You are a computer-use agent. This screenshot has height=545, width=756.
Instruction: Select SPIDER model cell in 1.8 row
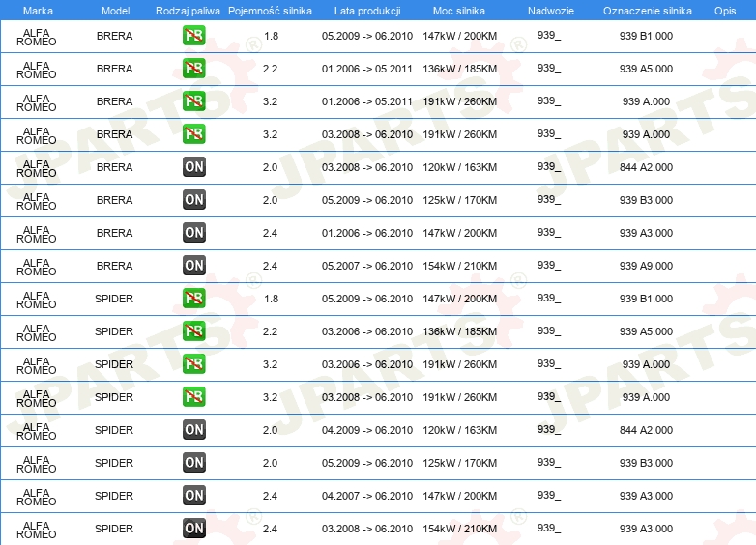tap(114, 299)
